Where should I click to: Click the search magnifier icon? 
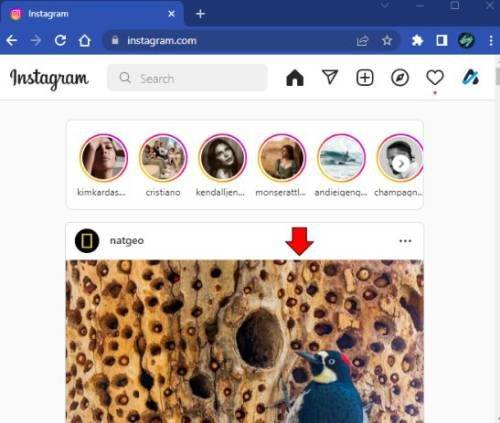(125, 78)
